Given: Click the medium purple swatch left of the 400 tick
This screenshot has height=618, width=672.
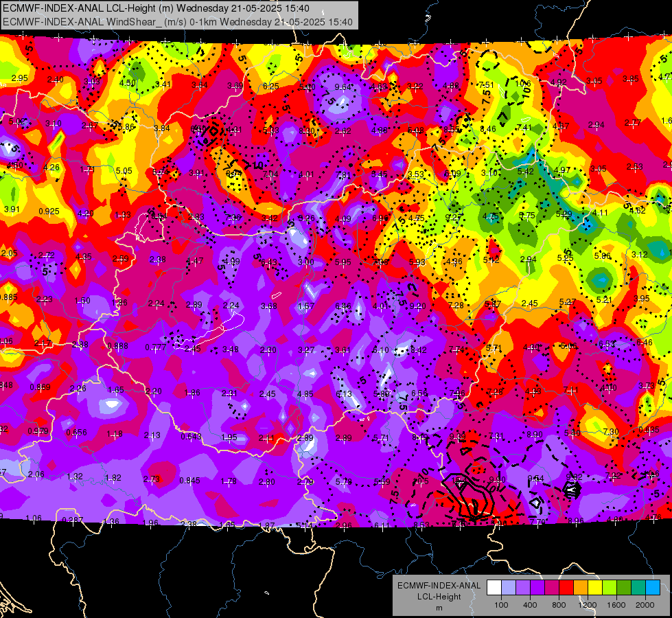Looking at the screenshot, I should [x=523, y=587].
